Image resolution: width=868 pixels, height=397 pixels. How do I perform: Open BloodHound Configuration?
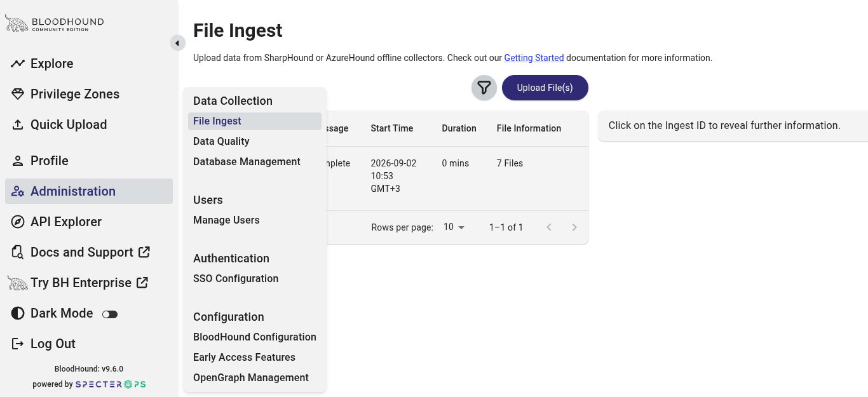255,337
